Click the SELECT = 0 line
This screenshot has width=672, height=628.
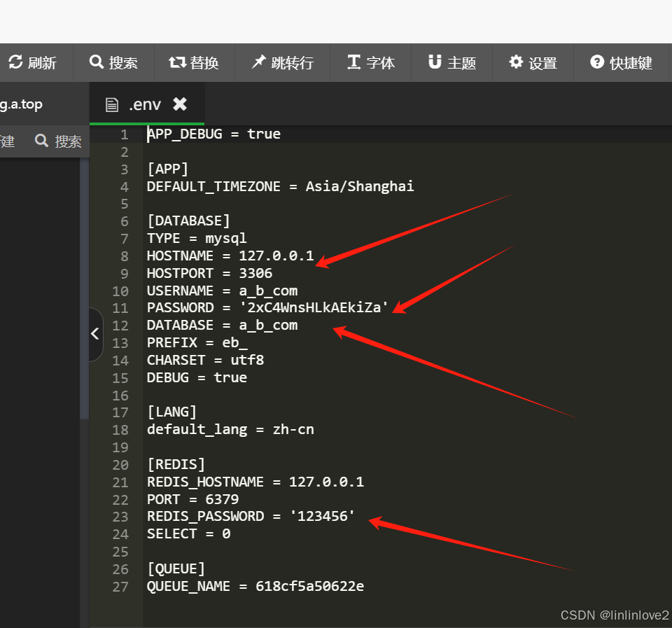[188, 533]
